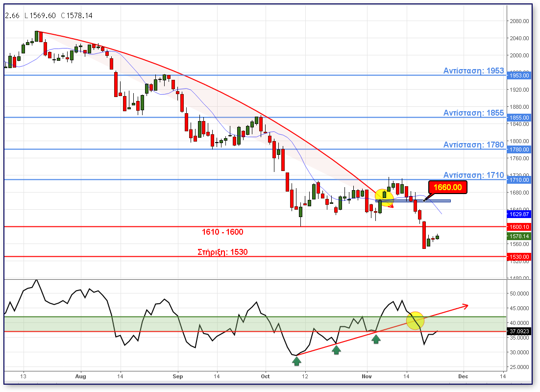Click the "C 1578.14" close value in header
540x392 pixels.
click(76, 16)
